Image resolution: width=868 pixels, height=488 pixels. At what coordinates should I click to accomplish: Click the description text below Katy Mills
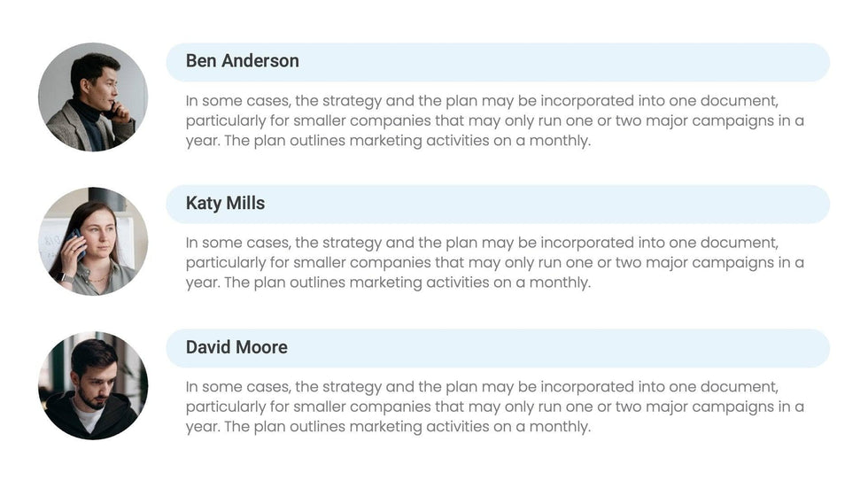tap(494, 262)
